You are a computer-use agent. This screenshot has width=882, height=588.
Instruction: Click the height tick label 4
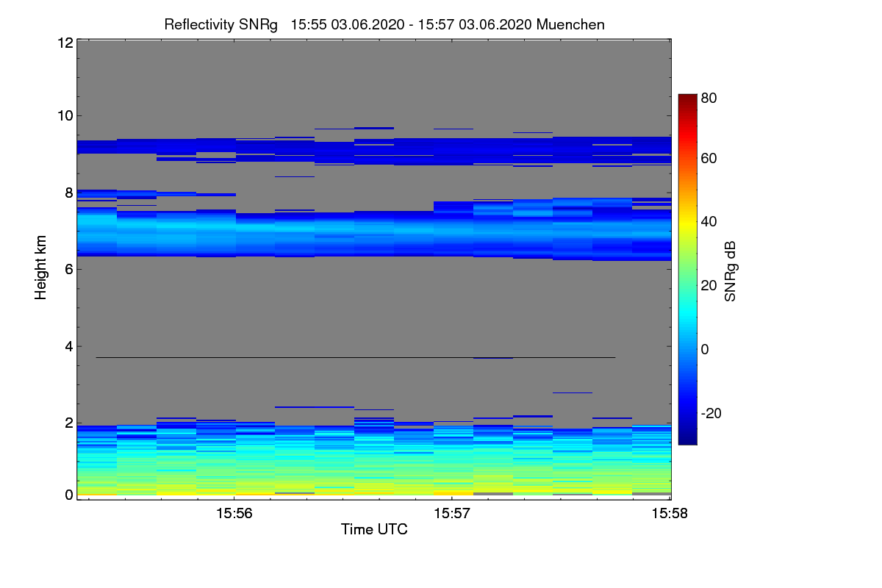[x=69, y=346]
